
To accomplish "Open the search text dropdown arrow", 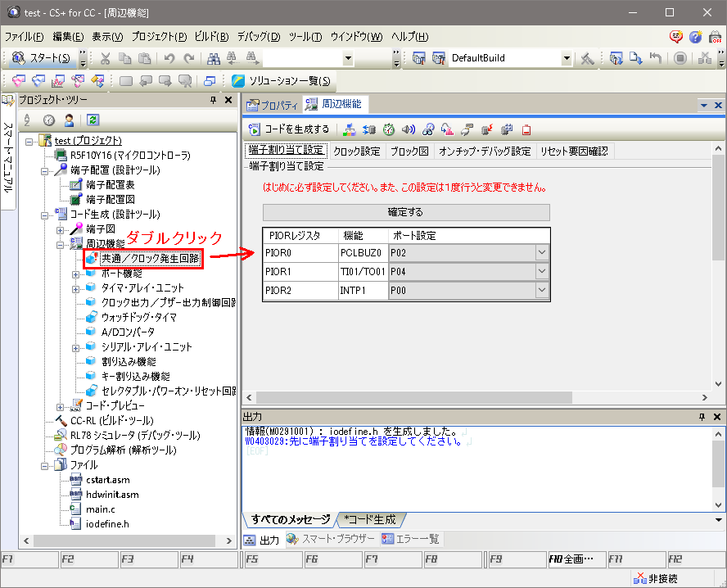I will click(x=348, y=58).
